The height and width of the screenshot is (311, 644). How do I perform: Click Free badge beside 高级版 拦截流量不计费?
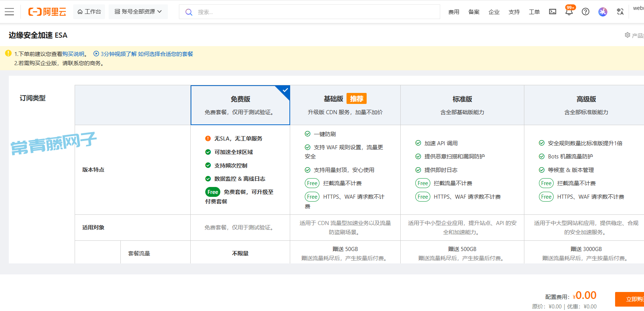(x=546, y=183)
